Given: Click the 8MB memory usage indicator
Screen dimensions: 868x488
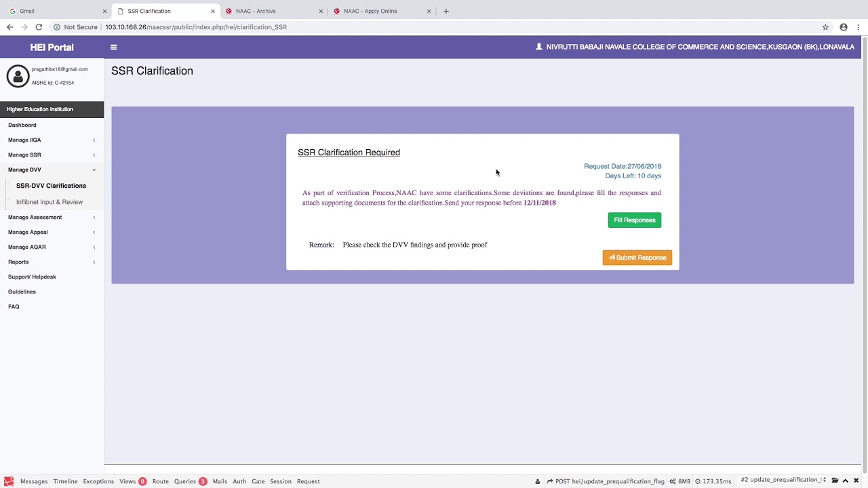Looking at the screenshot, I should tap(680, 481).
